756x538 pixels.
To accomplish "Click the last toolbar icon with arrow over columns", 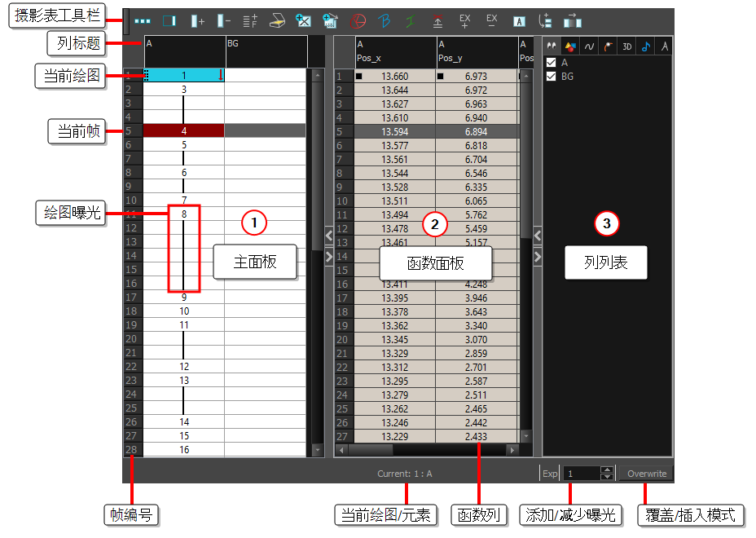I will [x=573, y=20].
